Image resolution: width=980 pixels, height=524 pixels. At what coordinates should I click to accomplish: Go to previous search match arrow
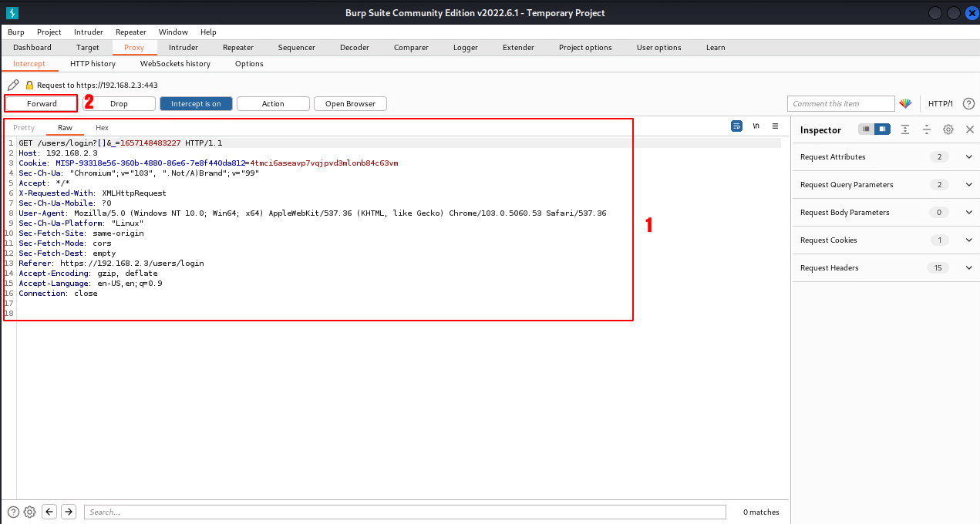[49, 512]
